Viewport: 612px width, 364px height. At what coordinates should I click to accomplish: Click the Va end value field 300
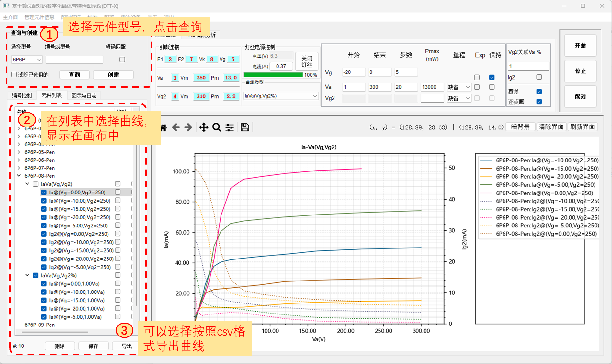point(380,87)
